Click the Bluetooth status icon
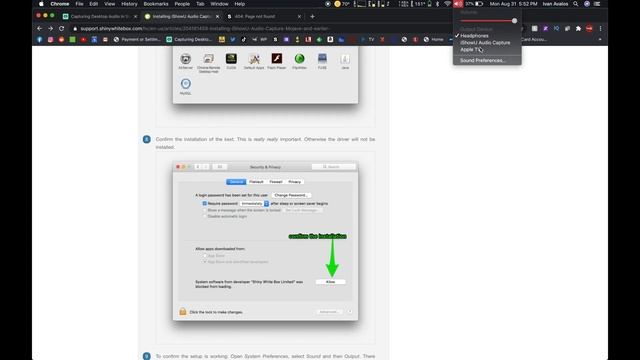This screenshot has width=640, height=360. click(x=437, y=4)
